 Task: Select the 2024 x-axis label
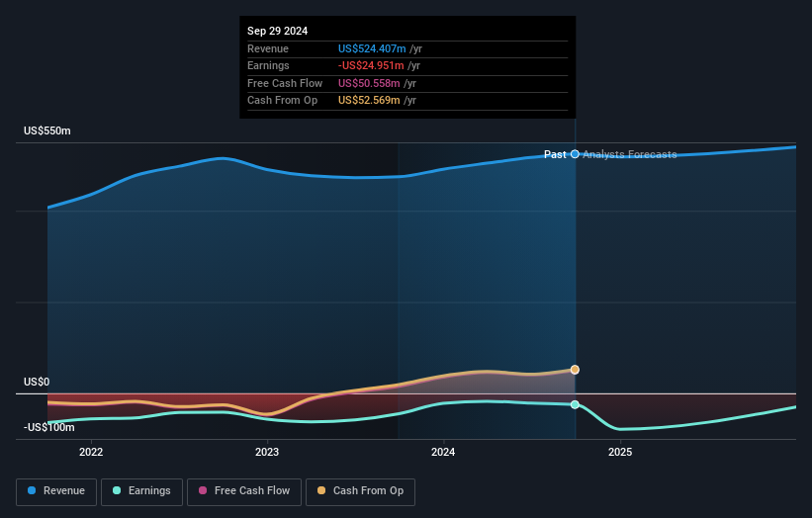(443, 453)
